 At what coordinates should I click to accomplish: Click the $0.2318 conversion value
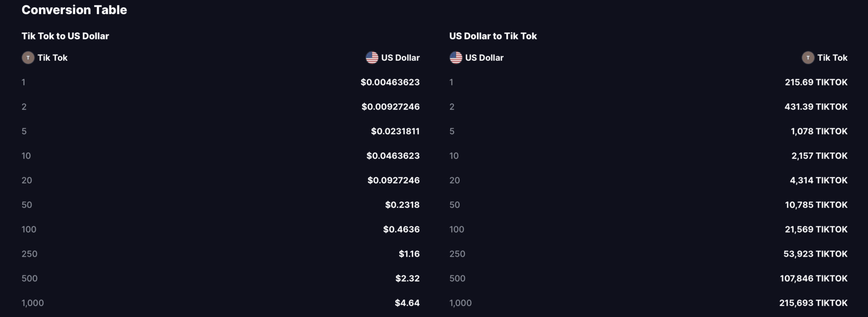[x=402, y=205]
